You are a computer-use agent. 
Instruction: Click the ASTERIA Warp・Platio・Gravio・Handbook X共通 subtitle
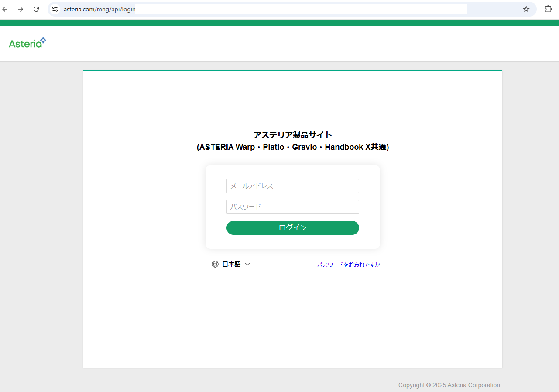[293, 147]
